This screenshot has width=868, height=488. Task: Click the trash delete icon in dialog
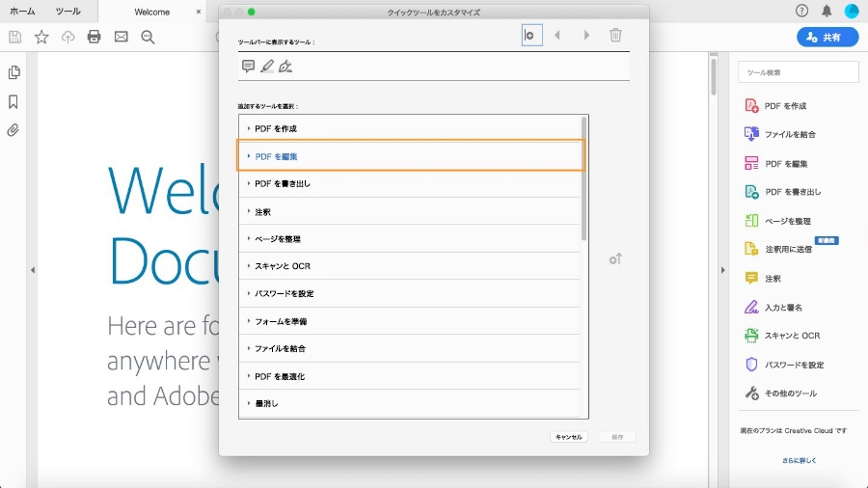coord(615,36)
